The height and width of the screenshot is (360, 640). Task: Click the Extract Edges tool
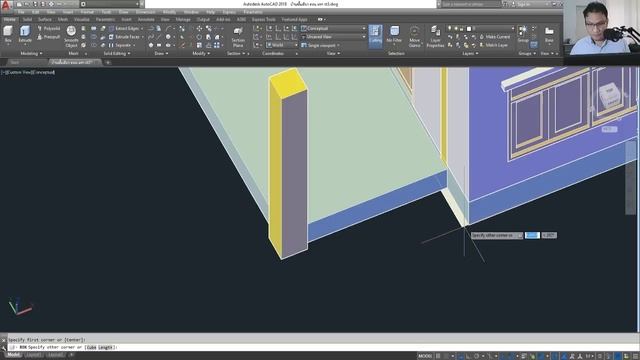(x=124, y=29)
